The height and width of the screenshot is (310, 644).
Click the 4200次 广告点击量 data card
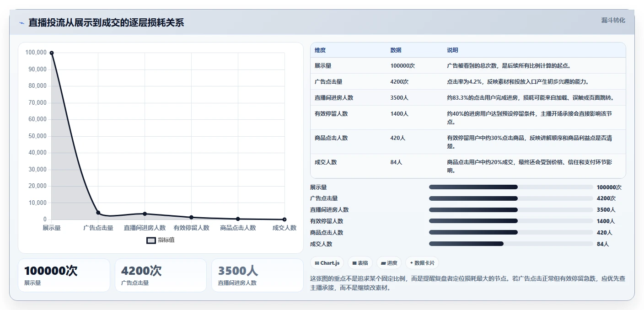(x=161, y=275)
